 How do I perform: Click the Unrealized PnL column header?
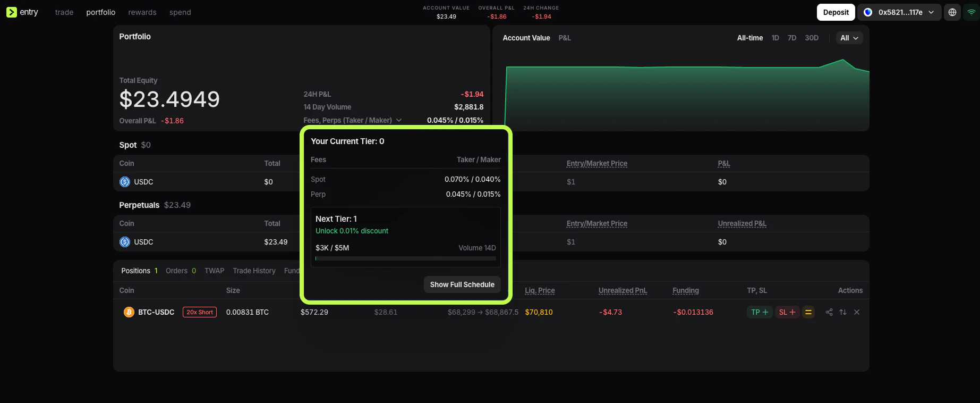click(x=623, y=290)
